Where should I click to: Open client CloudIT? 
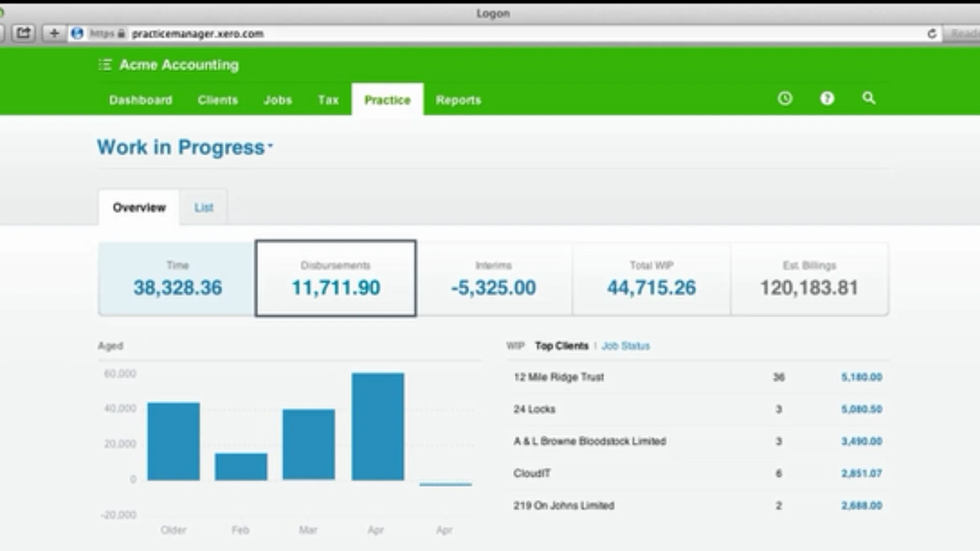coord(532,473)
